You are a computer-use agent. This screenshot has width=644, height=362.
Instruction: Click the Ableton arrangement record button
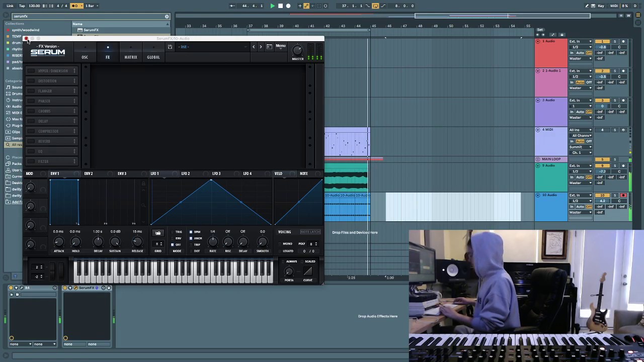(288, 6)
